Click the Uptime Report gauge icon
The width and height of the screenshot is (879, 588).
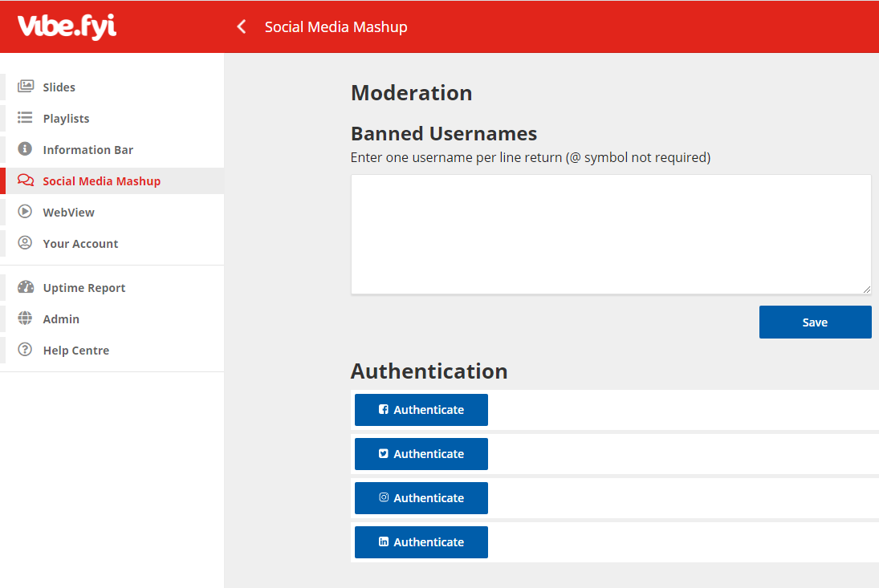[25, 287]
